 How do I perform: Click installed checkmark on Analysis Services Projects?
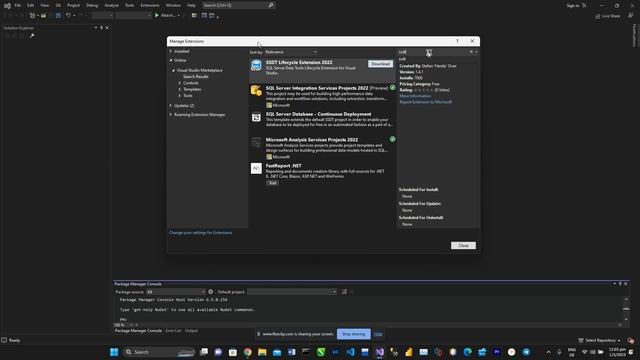coord(392,139)
